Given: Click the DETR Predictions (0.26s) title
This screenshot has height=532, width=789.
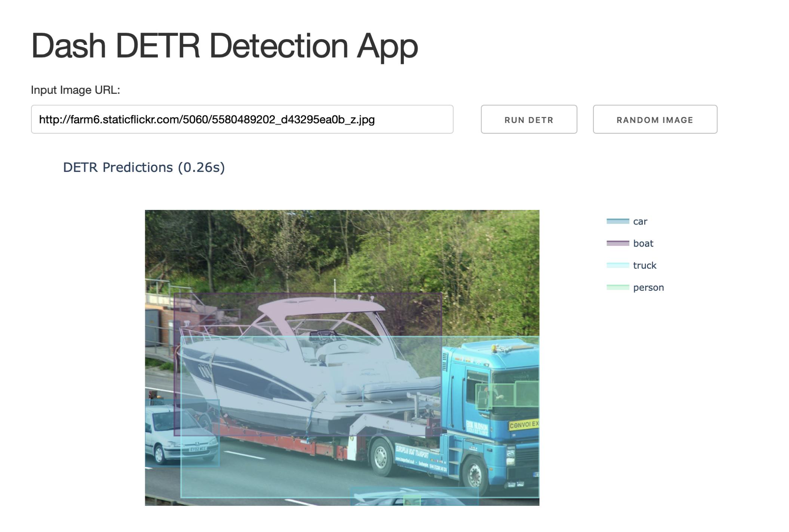Looking at the screenshot, I should [x=144, y=167].
